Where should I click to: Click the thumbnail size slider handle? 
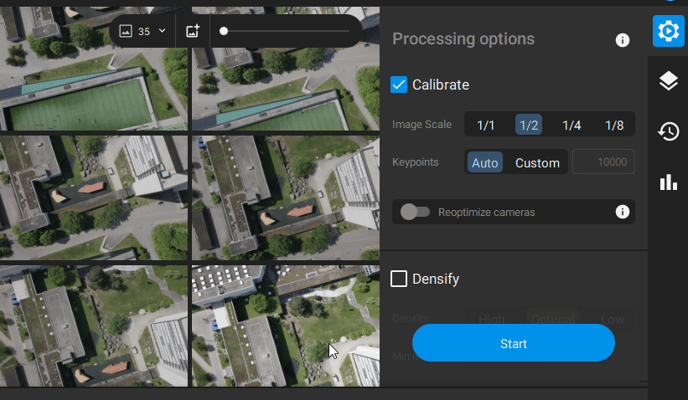click(223, 31)
